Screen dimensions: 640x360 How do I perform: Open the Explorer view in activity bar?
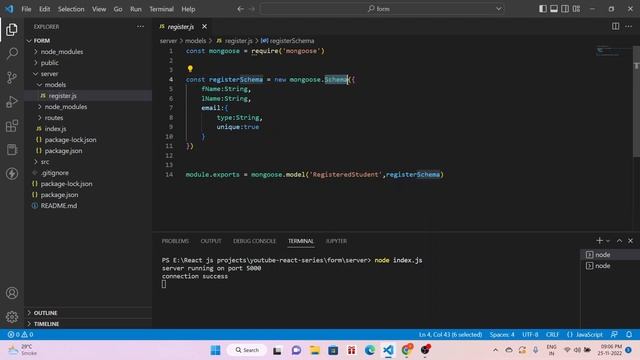(12, 29)
